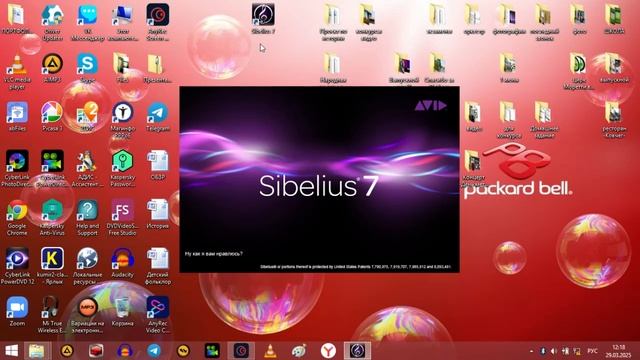The image size is (640, 360).
Task: Click the Audacity taskbar button
Action: (124, 351)
